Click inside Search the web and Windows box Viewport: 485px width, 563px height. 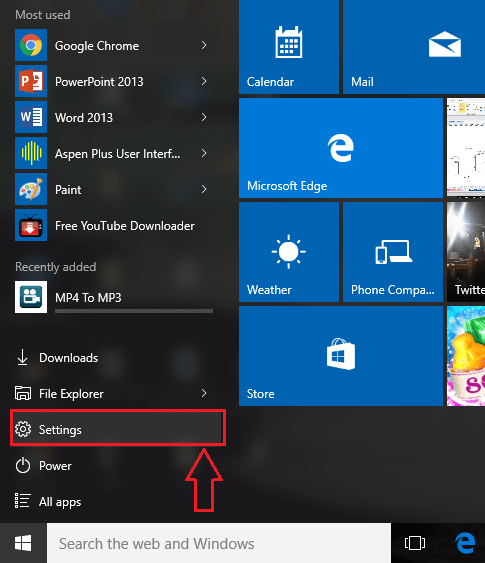[x=219, y=543]
